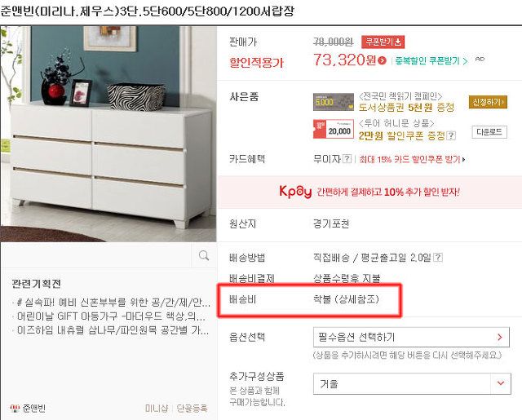Expand the 필수옵션 선택하기 option selector
Image resolution: width=522 pixels, height=420 pixels.
(x=411, y=337)
